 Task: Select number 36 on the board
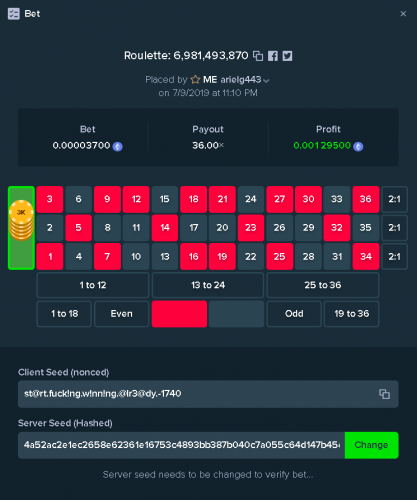pyautogui.click(x=366, y=199)
